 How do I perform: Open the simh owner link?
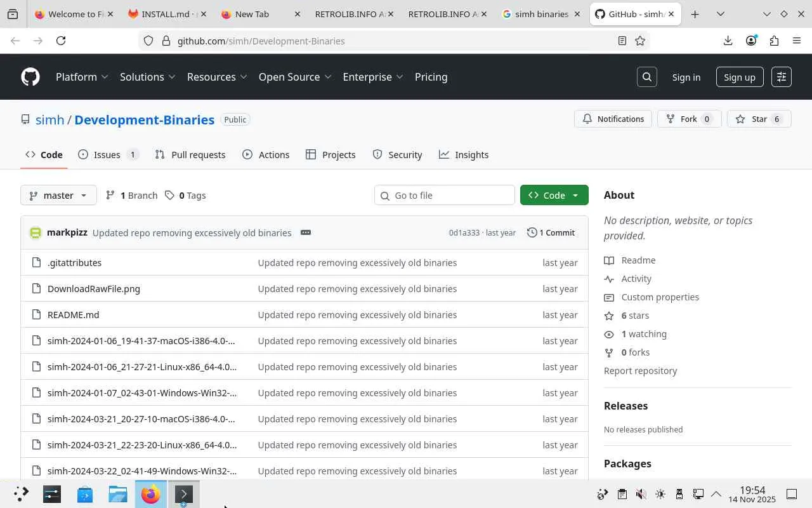click(49, 119)
